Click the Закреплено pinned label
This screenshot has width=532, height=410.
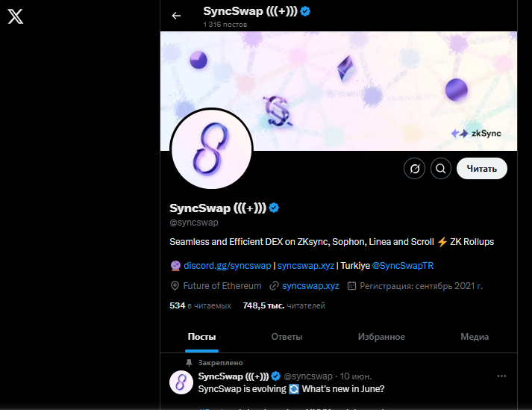click(221, 363)
